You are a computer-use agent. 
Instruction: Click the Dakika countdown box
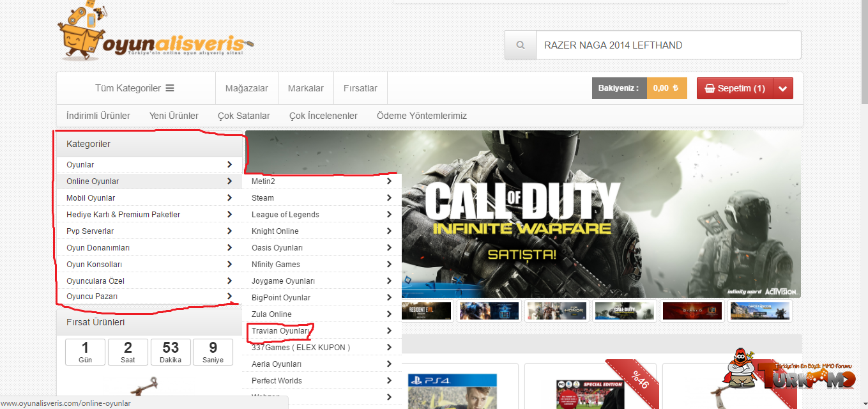(171, 352)
